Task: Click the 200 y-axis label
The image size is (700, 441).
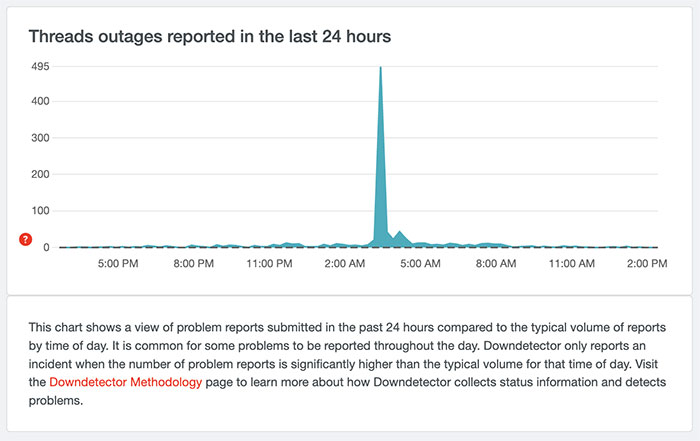Action: [41, 174]
